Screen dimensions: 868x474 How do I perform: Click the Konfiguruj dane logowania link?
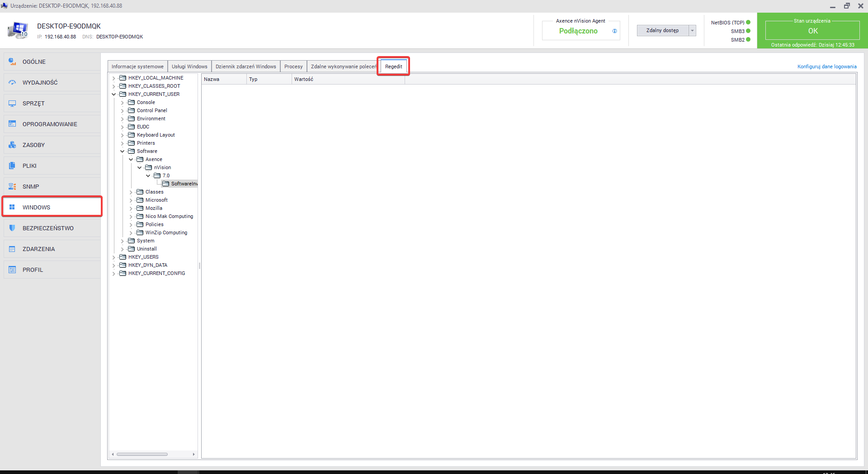coord(826,66)
